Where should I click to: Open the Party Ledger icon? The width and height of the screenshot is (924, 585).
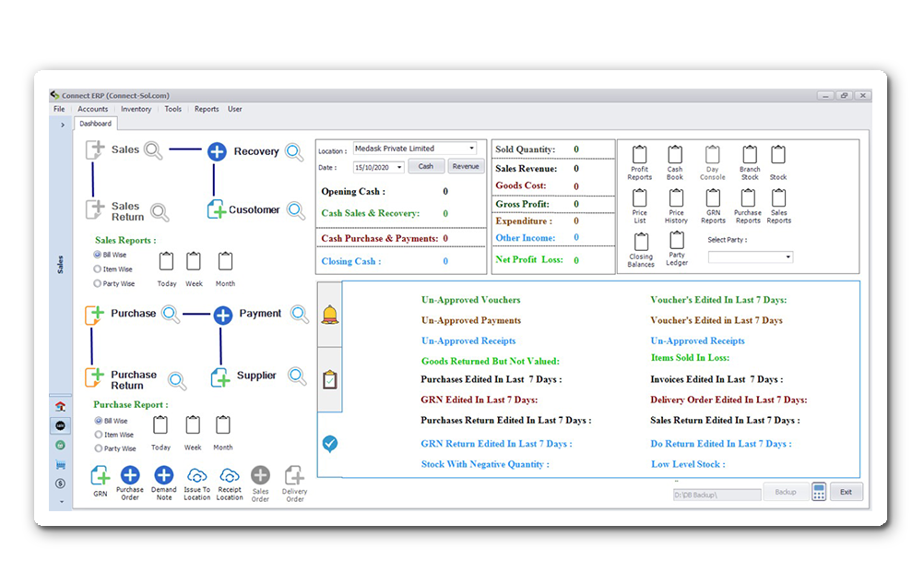click(676, 242)
